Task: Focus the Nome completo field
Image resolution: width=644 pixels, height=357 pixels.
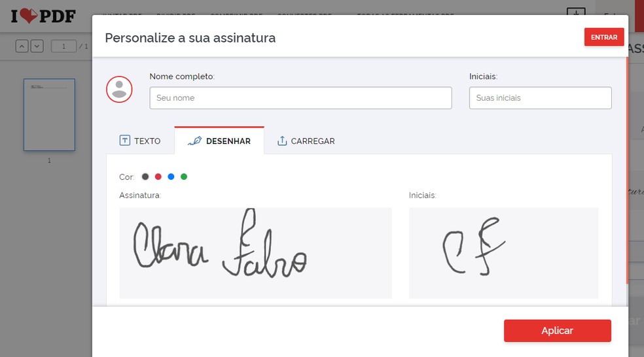Action: pos(300,97)
